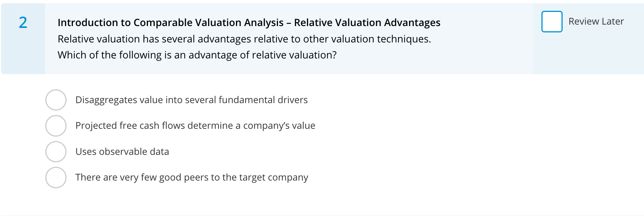Click the answer text 'Uses observable data'
The height and width of the screenshot is (220, 644).
click(x=122, y=152)
